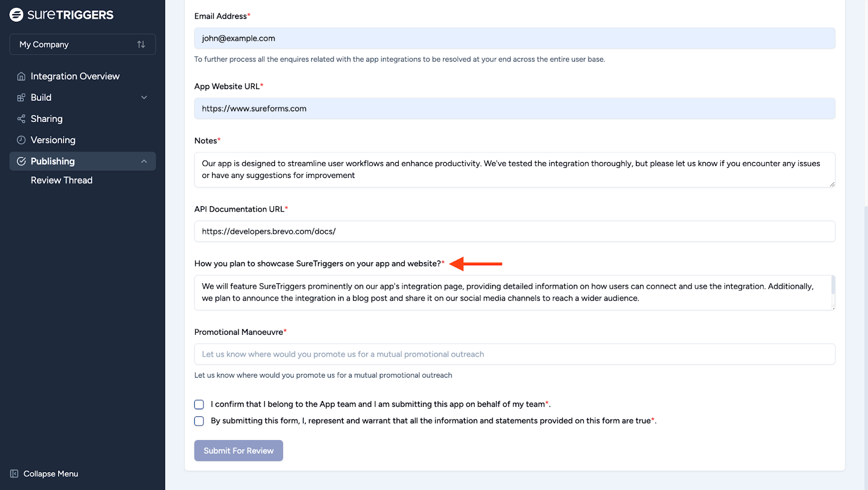
Task: Check the App team confirmation checkbox
Action: pyautogui.click(x=199, y=404)
